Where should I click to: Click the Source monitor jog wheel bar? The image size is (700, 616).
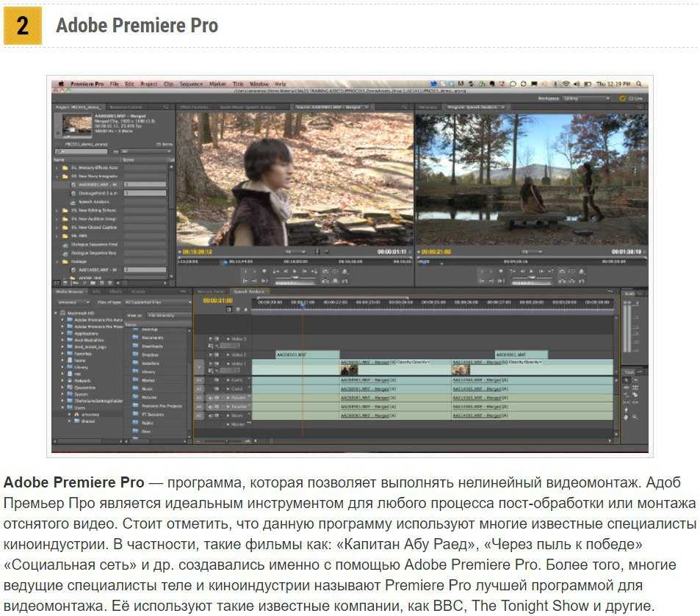point(295,283)
